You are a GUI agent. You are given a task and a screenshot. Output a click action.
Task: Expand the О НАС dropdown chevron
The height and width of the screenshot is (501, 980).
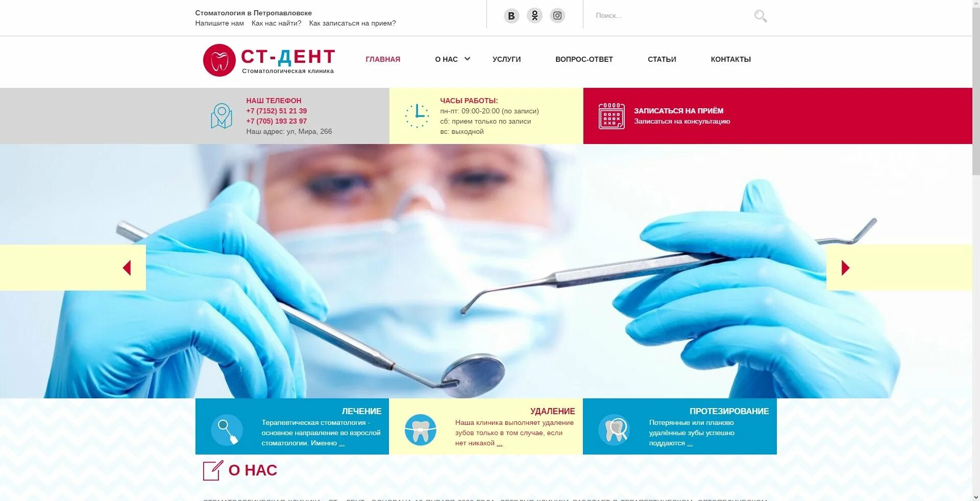pos(467,59)
